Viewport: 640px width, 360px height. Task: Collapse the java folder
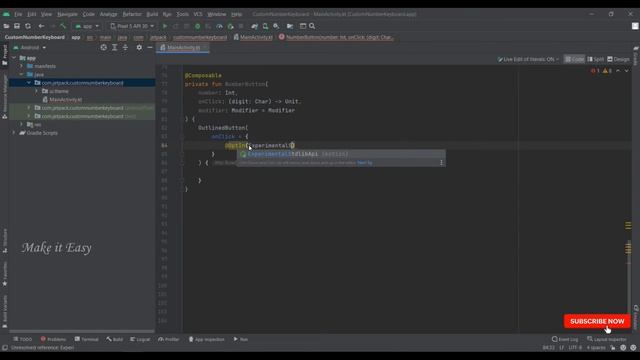(21, 75)
